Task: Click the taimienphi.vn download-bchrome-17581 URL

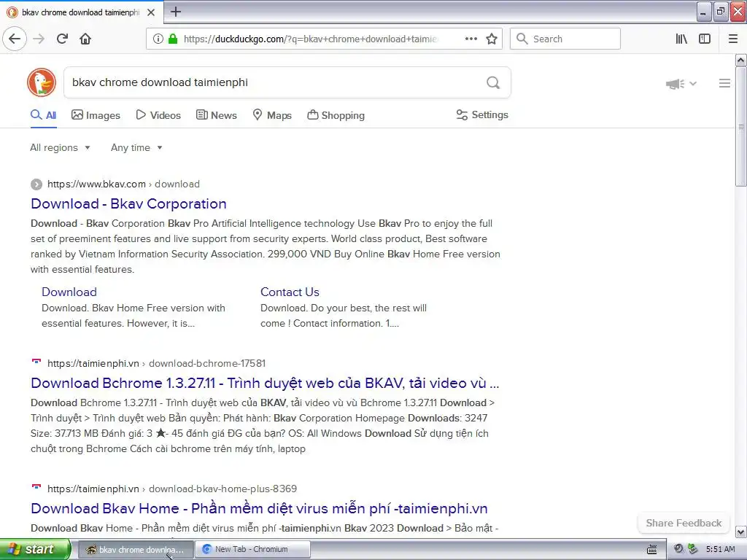Action: click(x=156, y=363)
